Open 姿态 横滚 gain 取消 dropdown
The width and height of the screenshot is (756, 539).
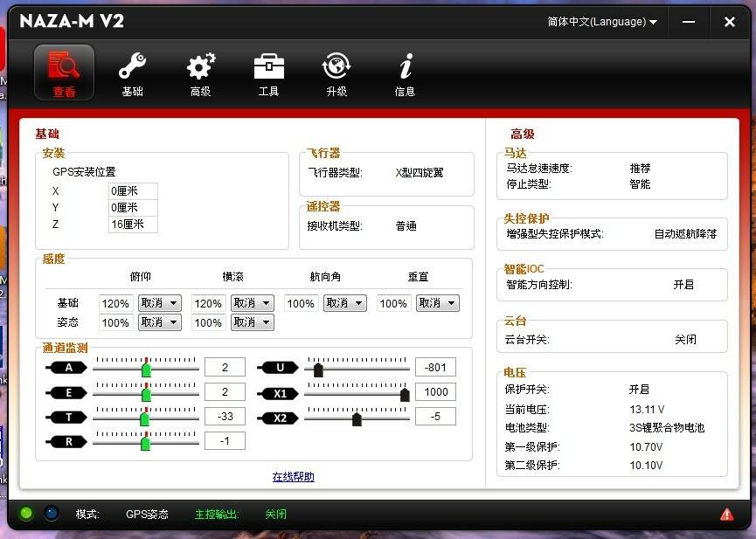click(x=253, y=322)
